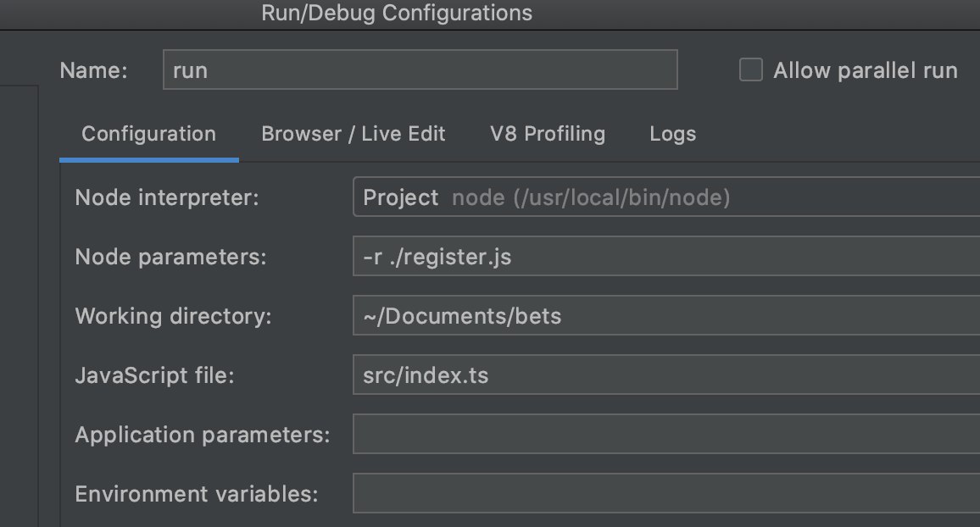
Task: Click the 'Environment variables:' label
Action: (196, 494)
